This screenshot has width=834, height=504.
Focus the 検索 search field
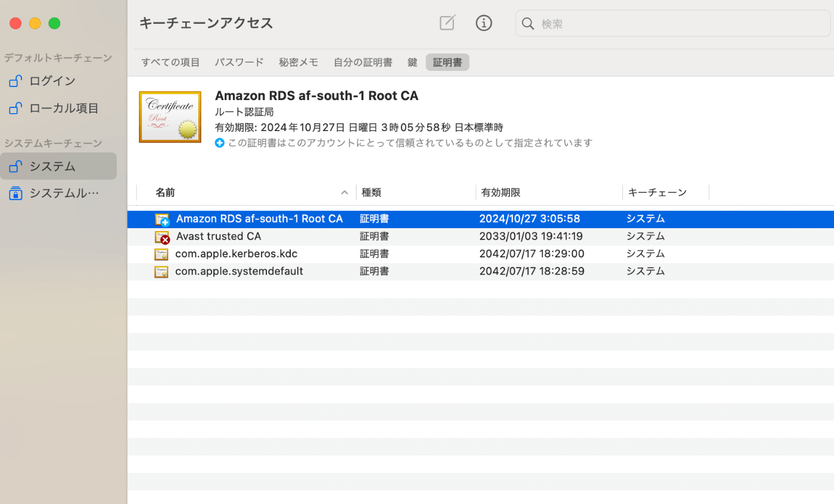(x=673, y=24)
